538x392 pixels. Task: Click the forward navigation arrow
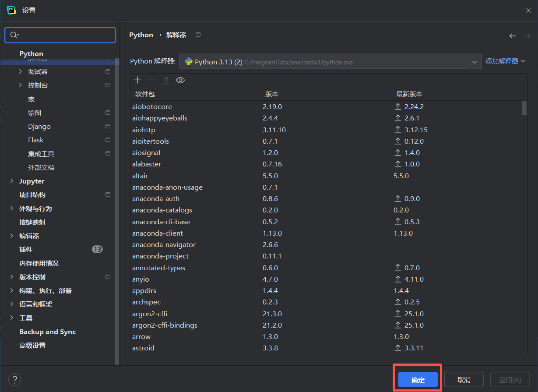(x=527, y=36)
